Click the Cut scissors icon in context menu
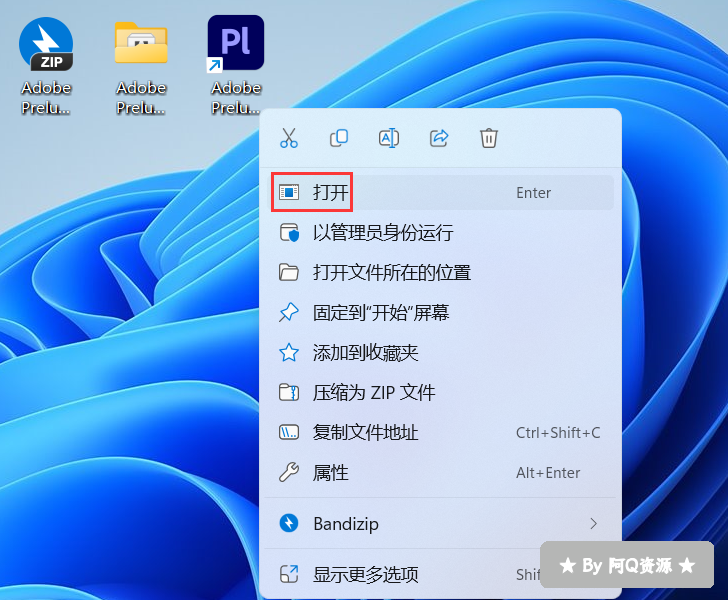This screenshot has width=728, height=600. point(289,138)
